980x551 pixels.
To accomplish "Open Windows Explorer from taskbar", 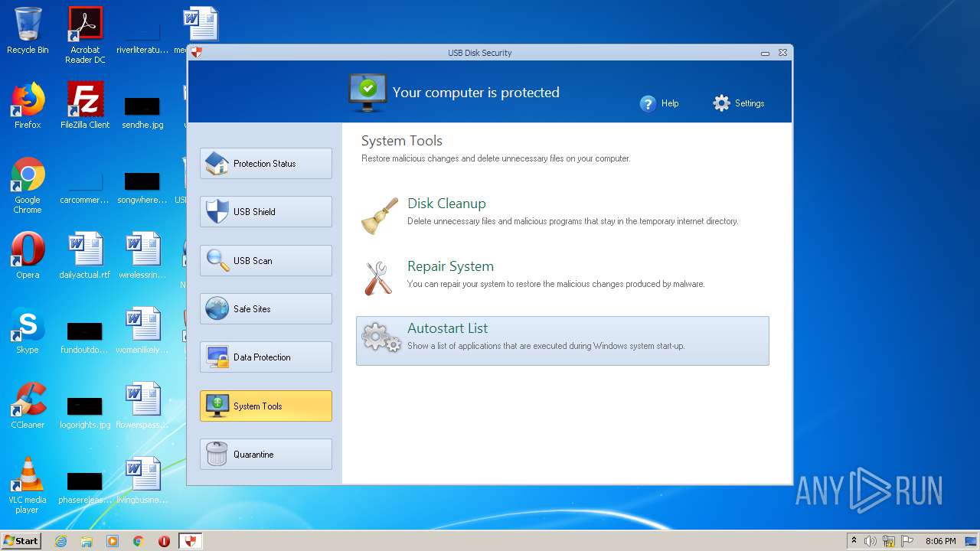I will click(87, 541).
